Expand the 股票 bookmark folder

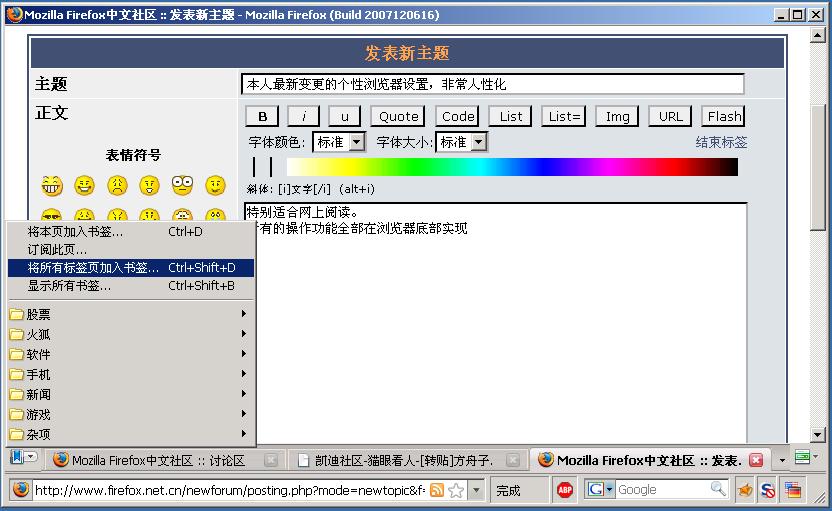pos(131,314)
